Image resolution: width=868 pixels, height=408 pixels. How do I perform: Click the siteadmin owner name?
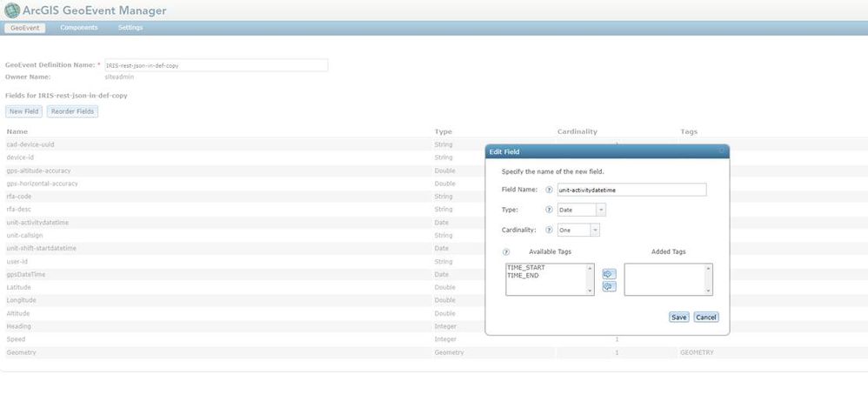(x=119, y=77)
